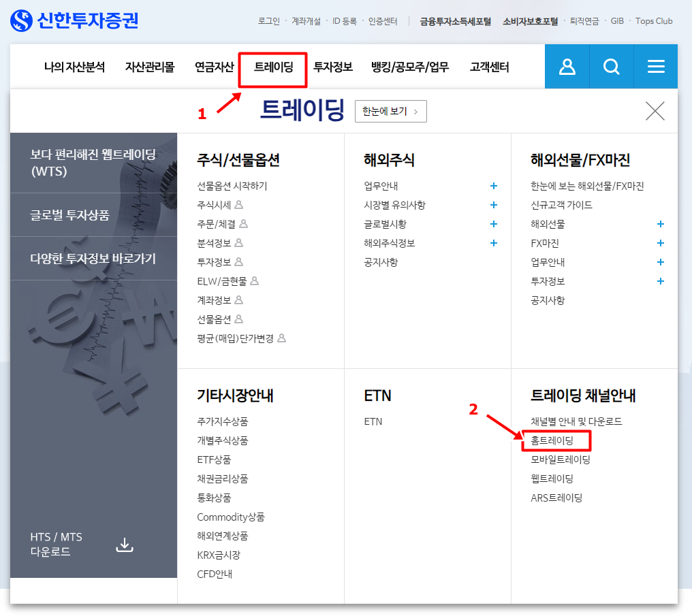This screenshot has height=616, width=692.
Task: Open the 인증센터 link
Action: 383,21
